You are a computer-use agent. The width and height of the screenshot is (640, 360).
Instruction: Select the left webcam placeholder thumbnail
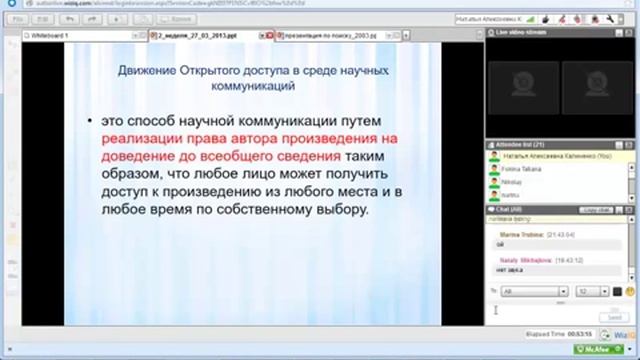tap(523, 87)
